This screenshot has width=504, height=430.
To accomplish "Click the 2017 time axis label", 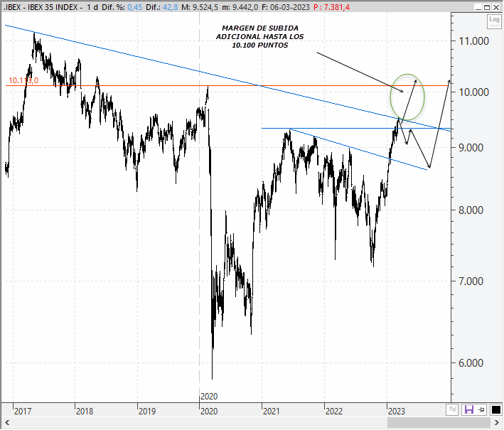I will coord(23,412).
